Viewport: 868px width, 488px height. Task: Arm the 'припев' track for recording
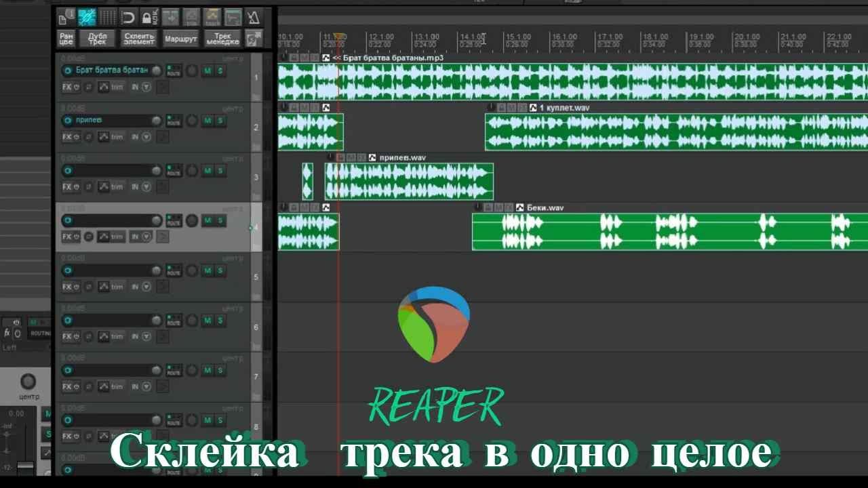tap(67, 121)
